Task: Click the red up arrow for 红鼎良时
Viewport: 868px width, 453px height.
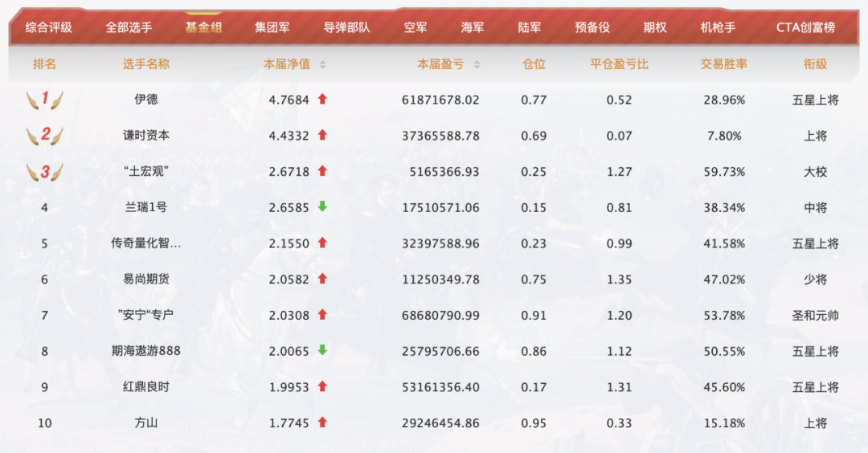Action: pyautogui.click(x=323, y=386)
